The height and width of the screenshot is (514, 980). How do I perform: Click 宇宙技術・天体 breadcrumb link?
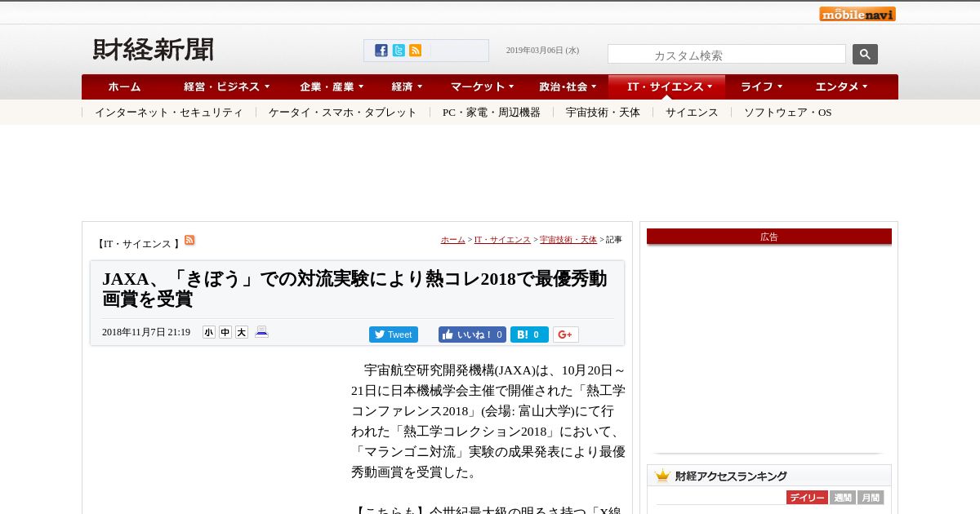pos(568,240)
